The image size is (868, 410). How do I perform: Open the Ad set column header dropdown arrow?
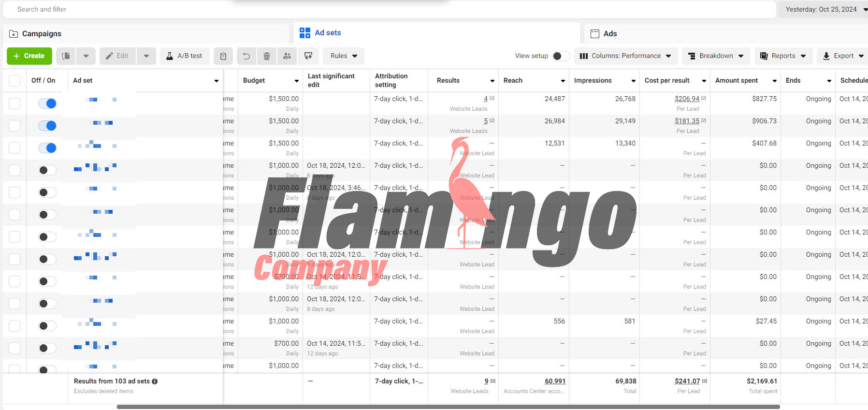pyautogui.click(x=217, y=81)
